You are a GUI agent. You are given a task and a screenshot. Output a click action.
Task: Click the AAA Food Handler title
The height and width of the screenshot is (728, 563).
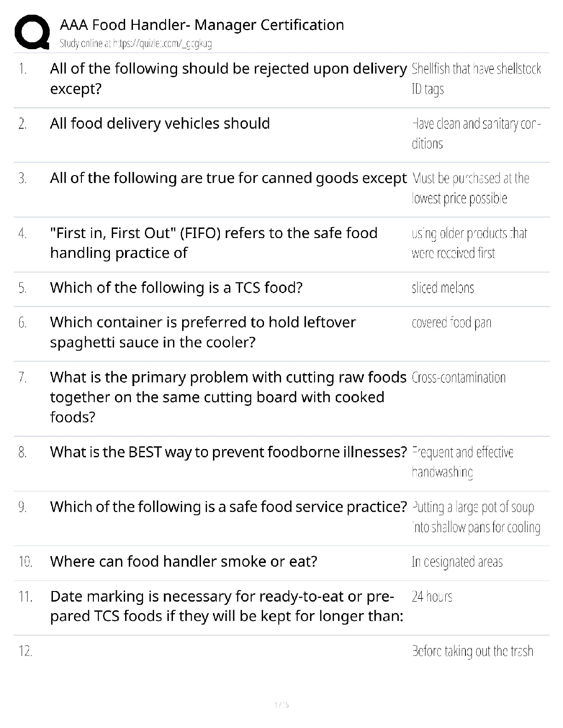point(201,25)
